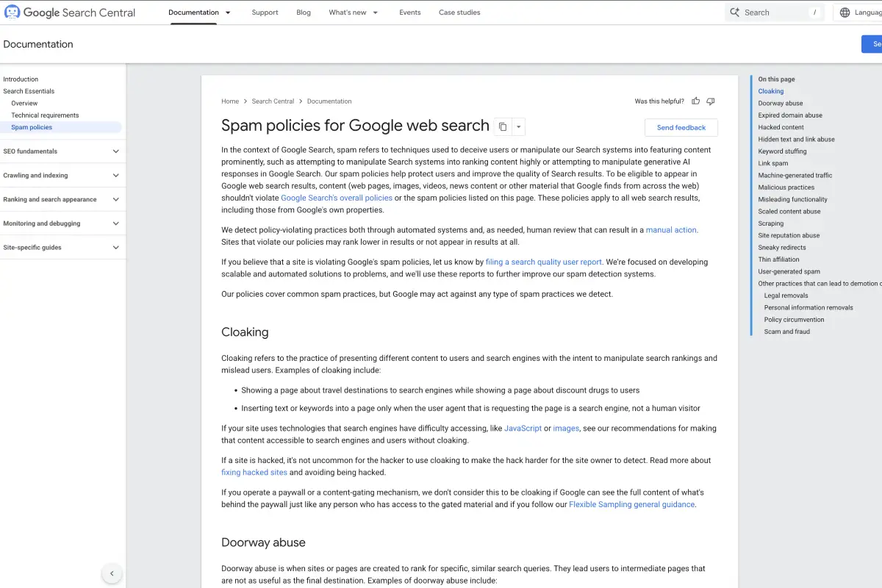Screen dimensions: 882x588
Task: Jump to Scraping section
Action: coord(771,223)
